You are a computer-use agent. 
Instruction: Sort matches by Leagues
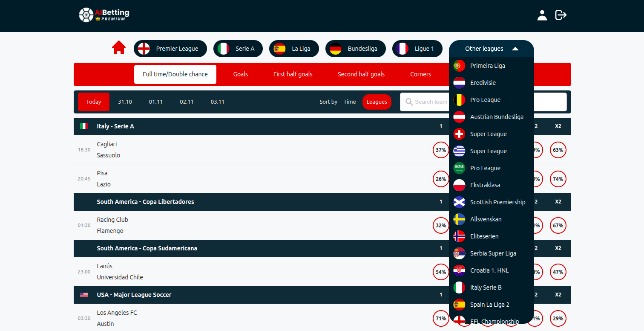pos(377,102)
